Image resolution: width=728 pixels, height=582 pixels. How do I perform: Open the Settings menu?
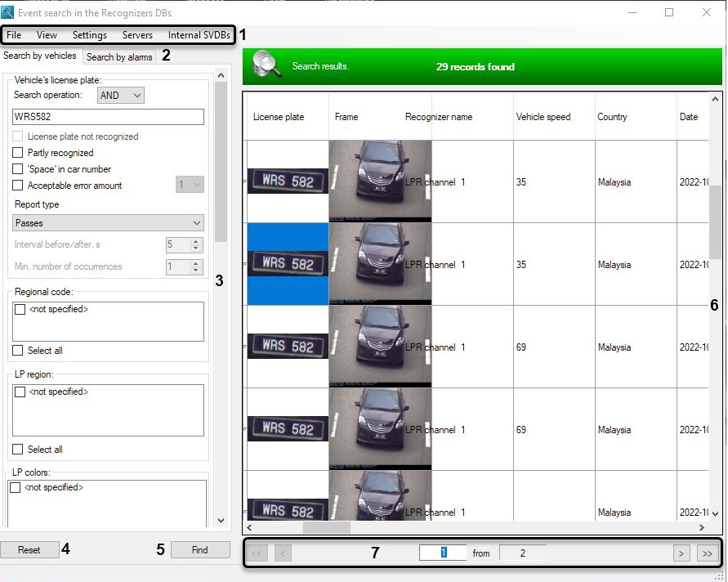point(89,35)
